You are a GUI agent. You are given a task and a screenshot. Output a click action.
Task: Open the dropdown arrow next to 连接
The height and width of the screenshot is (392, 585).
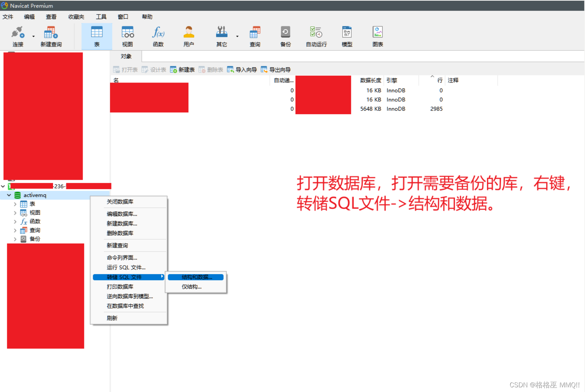coord(34,36)
